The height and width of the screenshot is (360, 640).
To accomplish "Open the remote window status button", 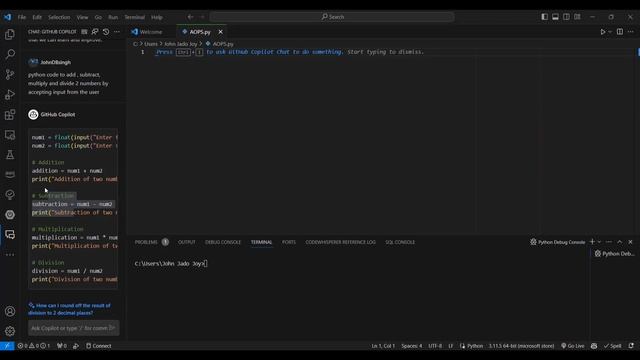I will coord(7,346).
